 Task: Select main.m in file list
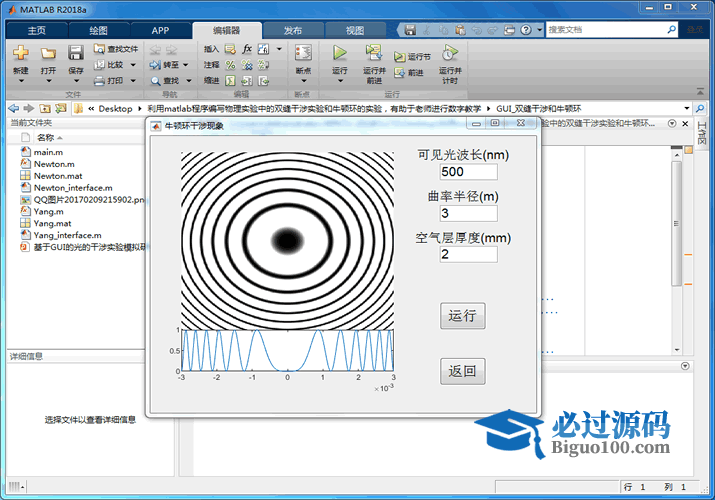coord(48,152)
